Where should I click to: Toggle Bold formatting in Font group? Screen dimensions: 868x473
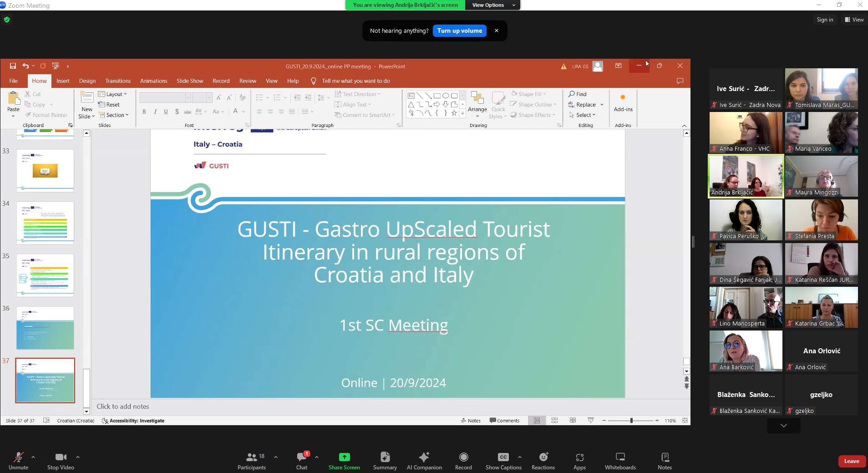[x=144, y=112]
